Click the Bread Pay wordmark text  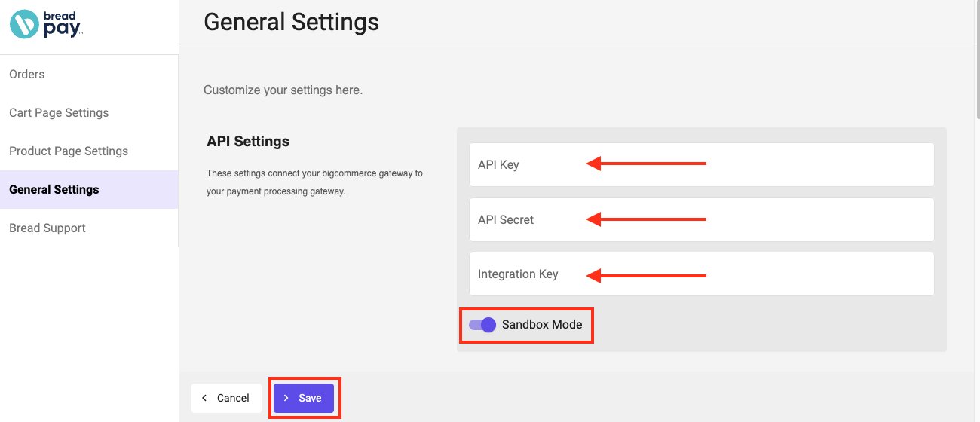point(63,25)
